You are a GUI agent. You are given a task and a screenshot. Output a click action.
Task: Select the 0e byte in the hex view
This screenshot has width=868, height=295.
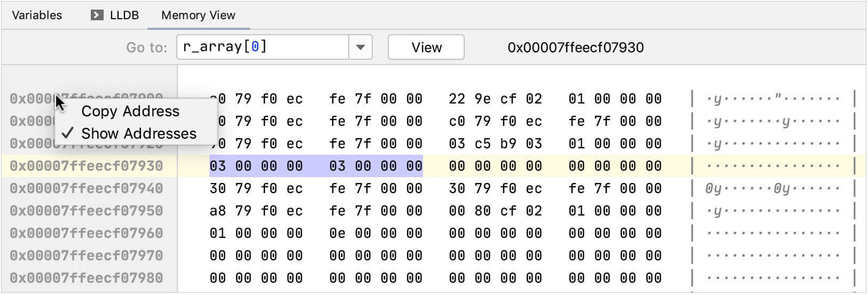tap(338, 233)
